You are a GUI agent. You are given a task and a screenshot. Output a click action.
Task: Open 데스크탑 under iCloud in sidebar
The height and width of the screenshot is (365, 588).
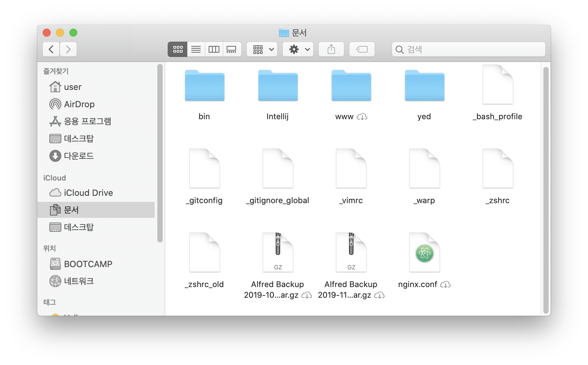point(96,227)
